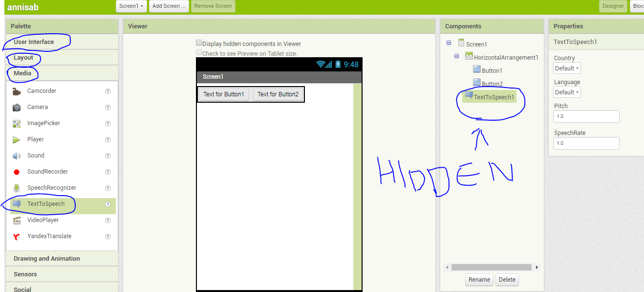Open the Language dropdown in Properties
This screenshot has width=644, height=292.
click(566, 92)
